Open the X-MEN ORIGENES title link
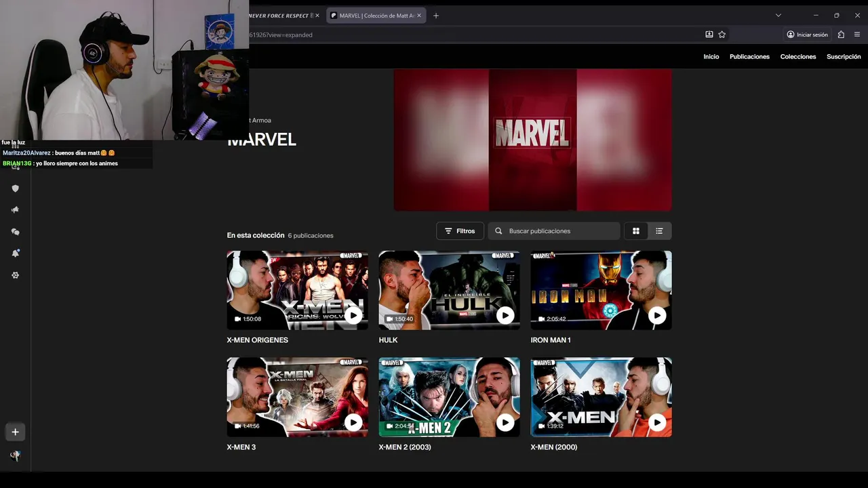Image resolution: width=868 pixels, height=488 pixels. [x=258, y=340]
